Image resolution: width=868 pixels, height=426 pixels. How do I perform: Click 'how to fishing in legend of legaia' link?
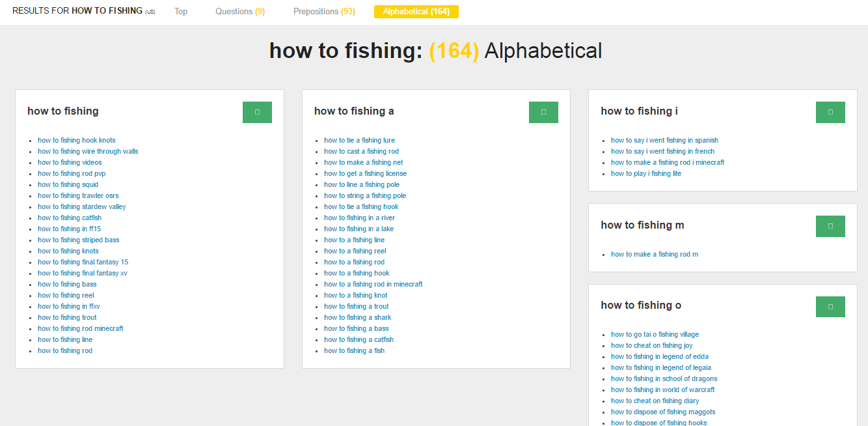(661, 367)
